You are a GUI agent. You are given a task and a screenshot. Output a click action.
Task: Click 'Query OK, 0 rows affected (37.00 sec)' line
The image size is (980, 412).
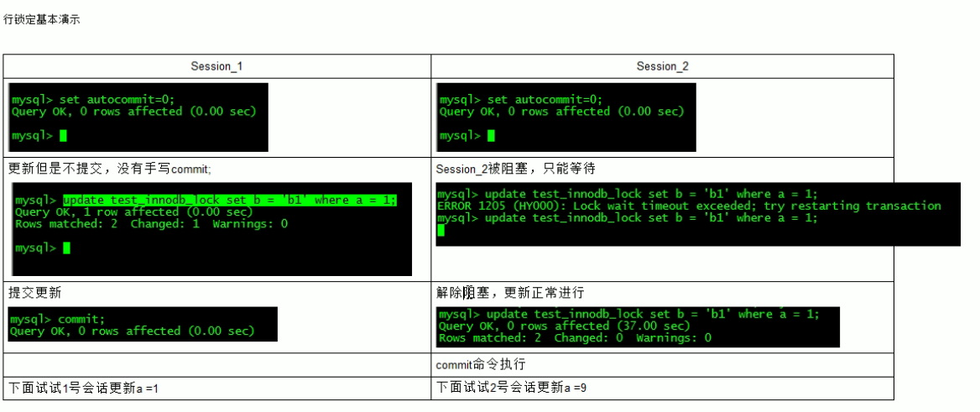coord(565,326)
